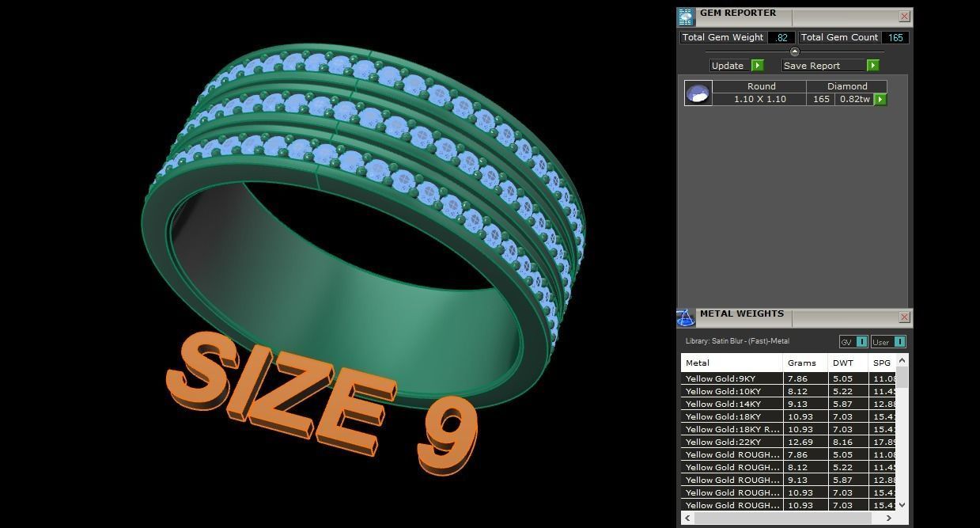Click the Update button label

coord(728,66)
